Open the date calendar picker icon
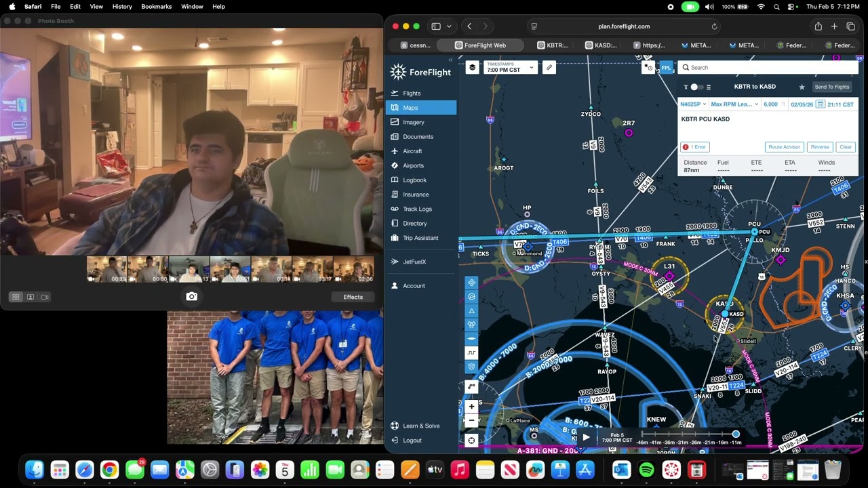The image size is (868, 488). coord(820,104)
